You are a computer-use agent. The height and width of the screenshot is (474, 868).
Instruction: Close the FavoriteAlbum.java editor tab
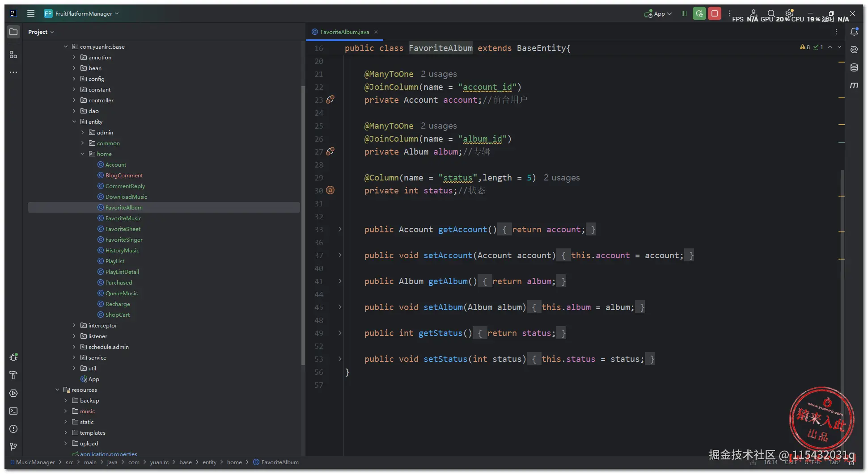click(376, 32)
